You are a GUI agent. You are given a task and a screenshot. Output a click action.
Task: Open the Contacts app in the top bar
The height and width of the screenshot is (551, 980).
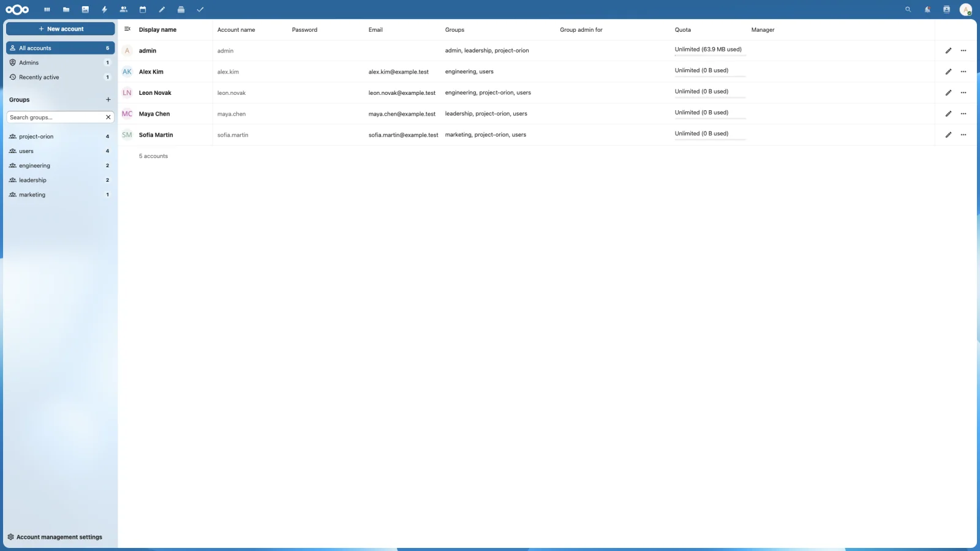[x=124, y=9]
